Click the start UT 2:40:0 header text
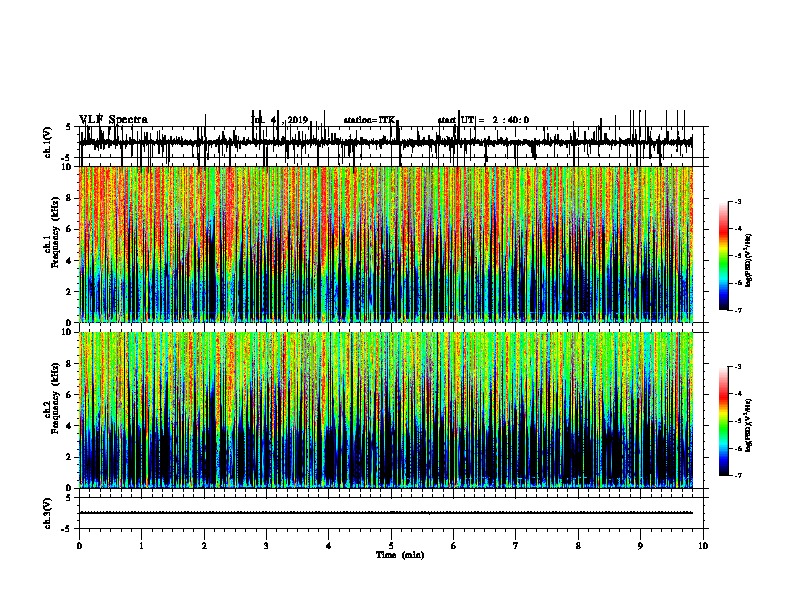 tap(483, 120)
